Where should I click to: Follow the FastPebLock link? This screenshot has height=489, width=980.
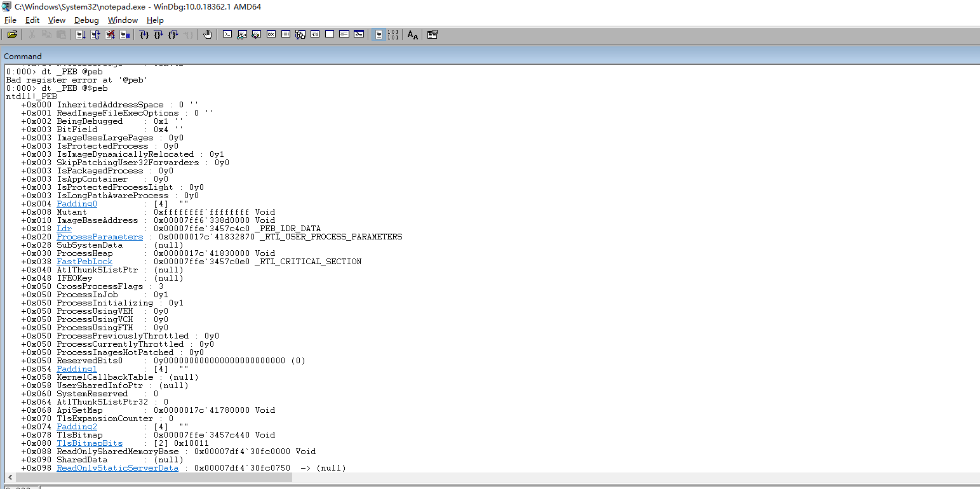[x=84, y=262]
